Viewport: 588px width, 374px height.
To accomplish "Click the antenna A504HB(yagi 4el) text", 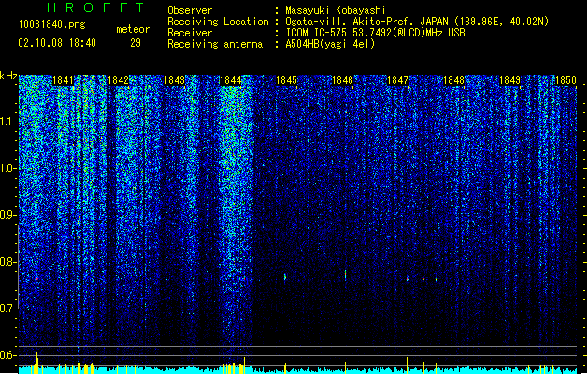I will click(330, 44).
